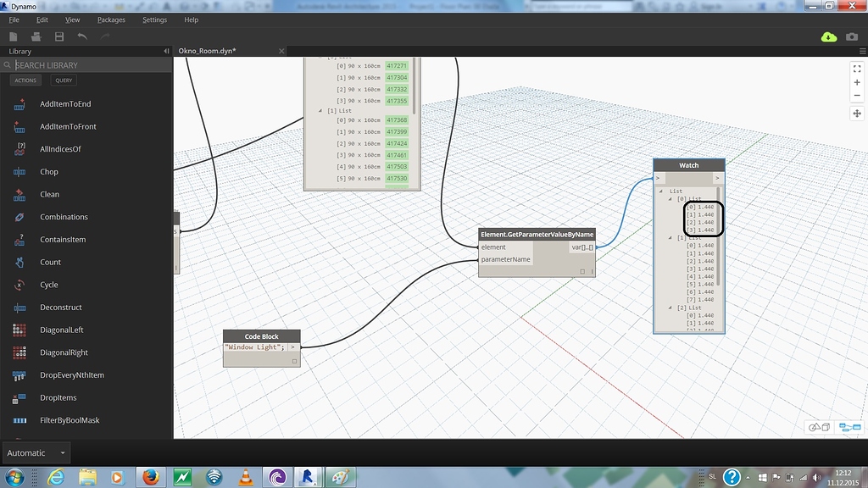This screenshot has width=868, height=488.
Task: Select the Okno_Room.dyn tab
Action: click(207, 51)
